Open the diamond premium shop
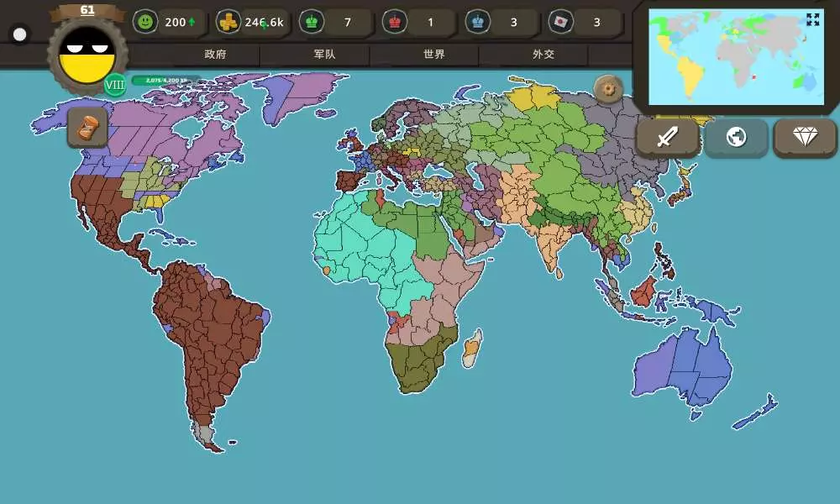This screenshot has width=840, height=504. tap(804, 137)
